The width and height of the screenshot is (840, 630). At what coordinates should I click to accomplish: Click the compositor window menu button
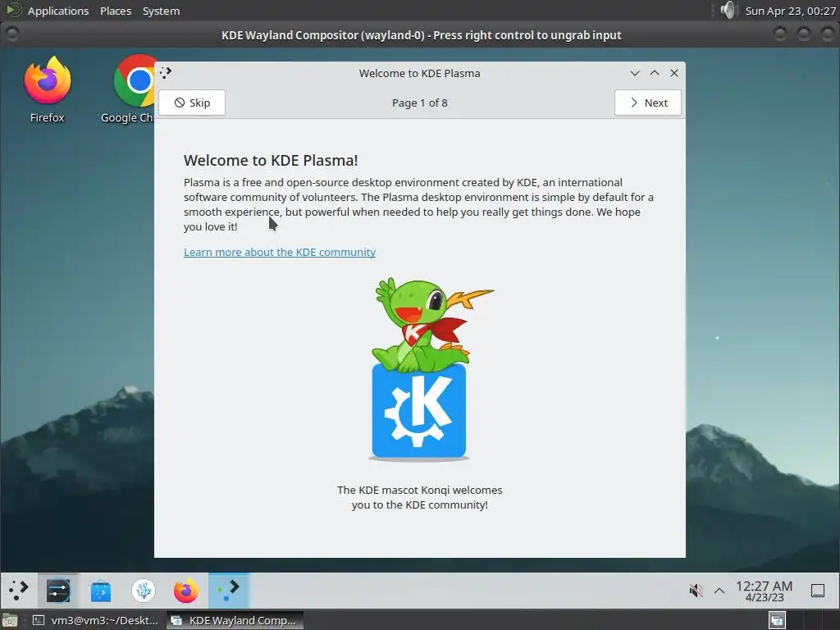11,34
